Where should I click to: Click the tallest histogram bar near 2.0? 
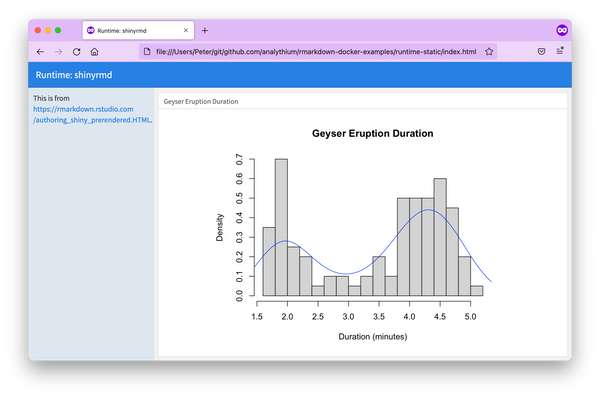(281, 227)
